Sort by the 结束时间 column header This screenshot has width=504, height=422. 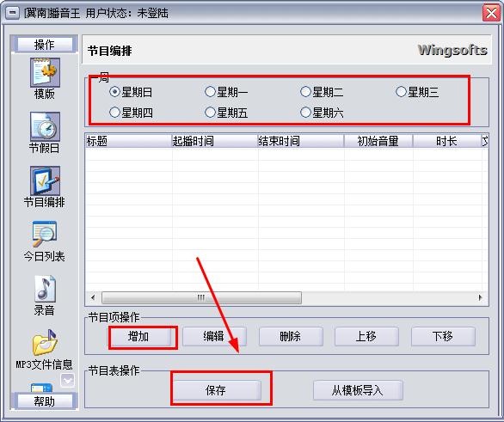(x=301, y=141)
